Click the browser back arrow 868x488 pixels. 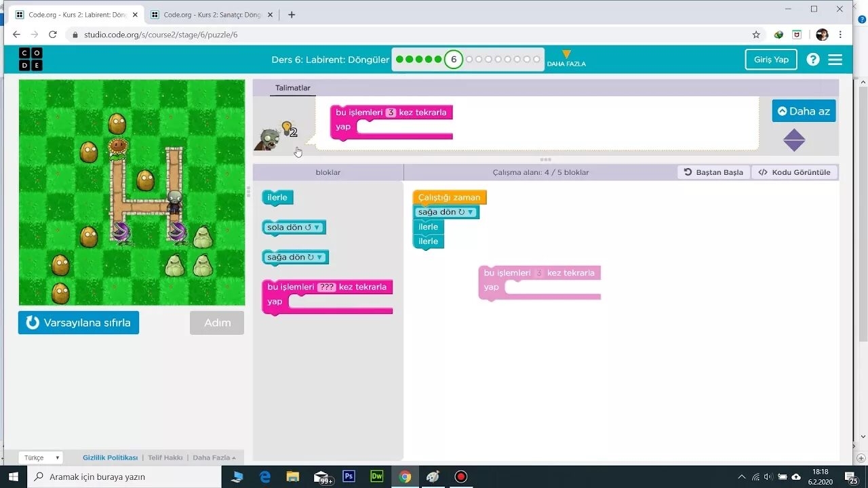pyautogui.click(x=17, y=35)
